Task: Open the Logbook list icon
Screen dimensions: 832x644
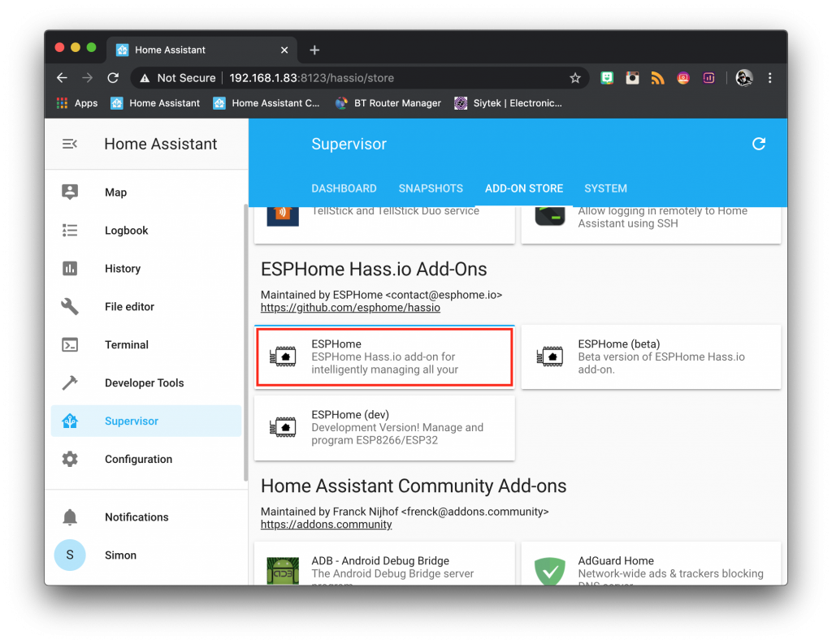Action: click(x=70, y=230)
